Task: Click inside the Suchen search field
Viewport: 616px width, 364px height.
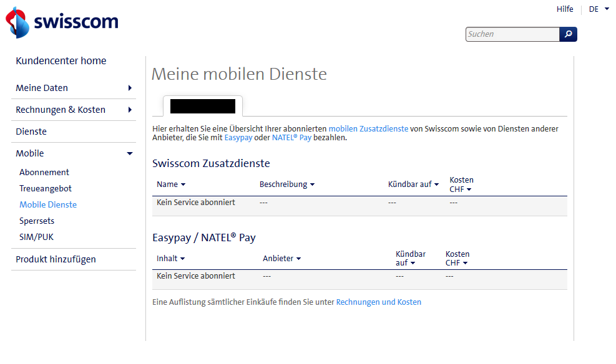Action: [x=512, y=34]
